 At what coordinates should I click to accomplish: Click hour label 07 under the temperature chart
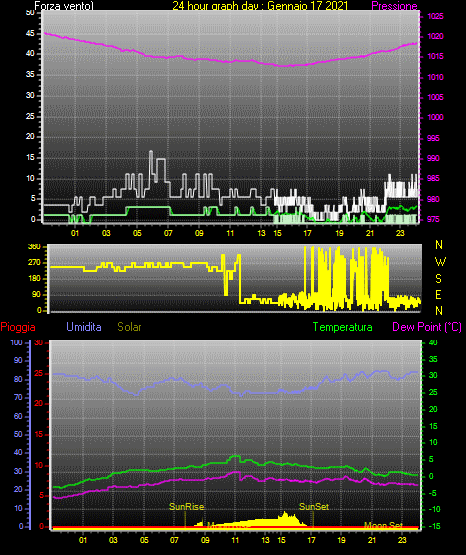pos(174,540)
